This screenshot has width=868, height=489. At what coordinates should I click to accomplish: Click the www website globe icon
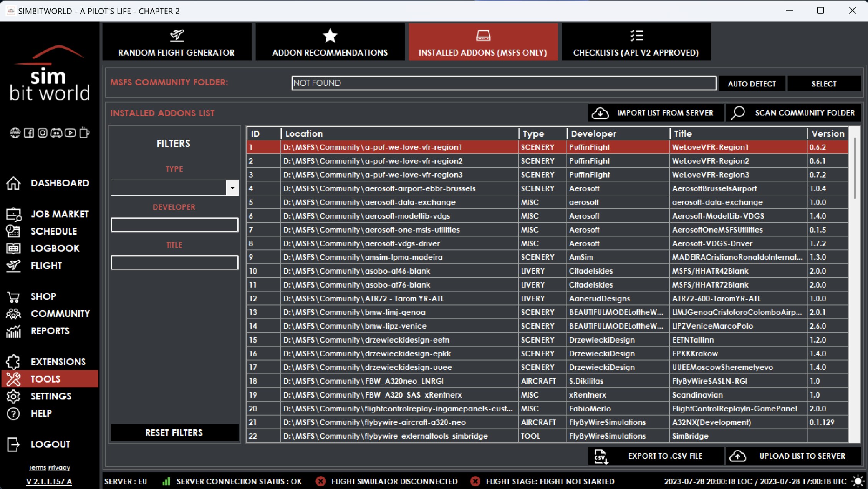pyautogui.click(x=15, y=133)
